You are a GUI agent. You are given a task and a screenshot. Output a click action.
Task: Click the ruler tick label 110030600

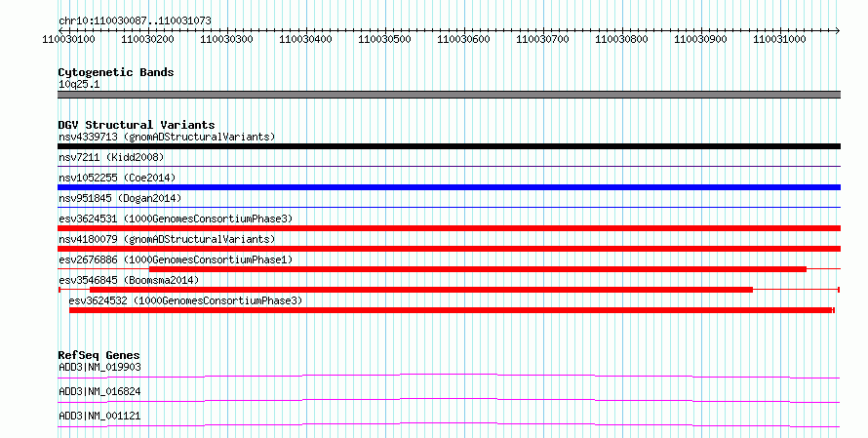[464, 39]
